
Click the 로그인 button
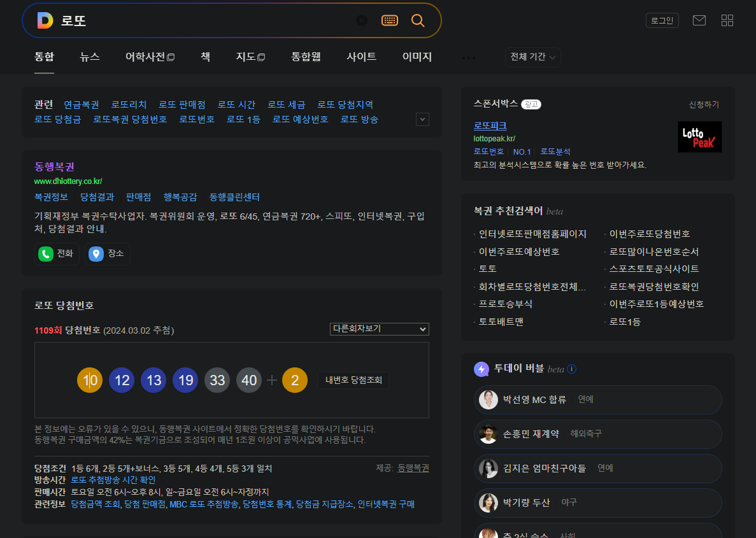[x=662, y=20]
